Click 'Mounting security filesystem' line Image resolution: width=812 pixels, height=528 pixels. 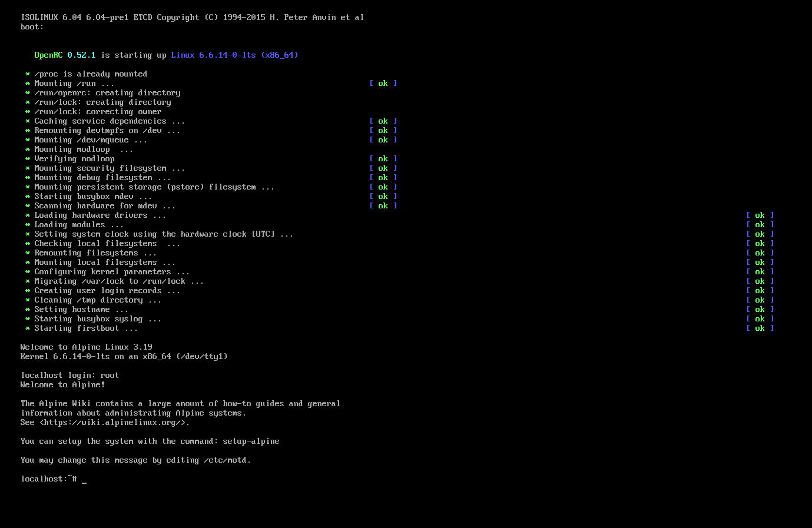(110, 168)
